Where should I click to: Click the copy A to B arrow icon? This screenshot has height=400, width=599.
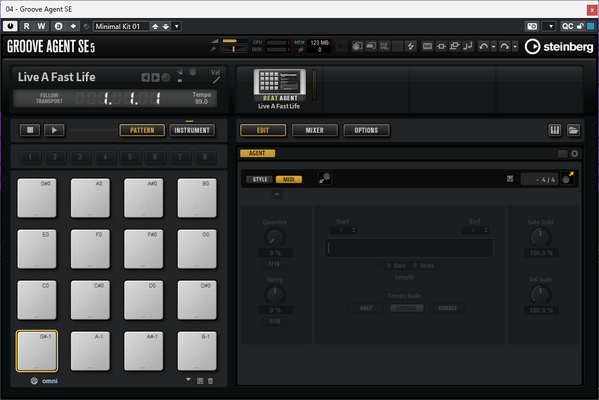tap(73, 26)
